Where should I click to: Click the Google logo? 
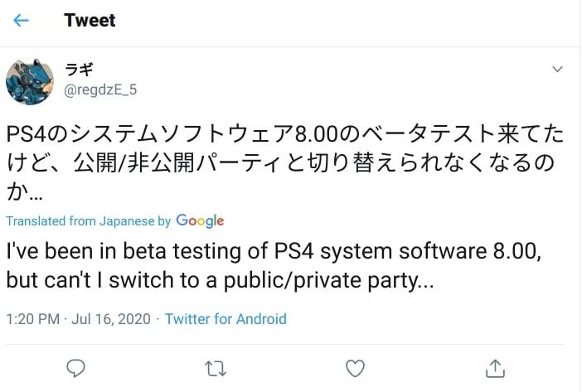[200, 220]
